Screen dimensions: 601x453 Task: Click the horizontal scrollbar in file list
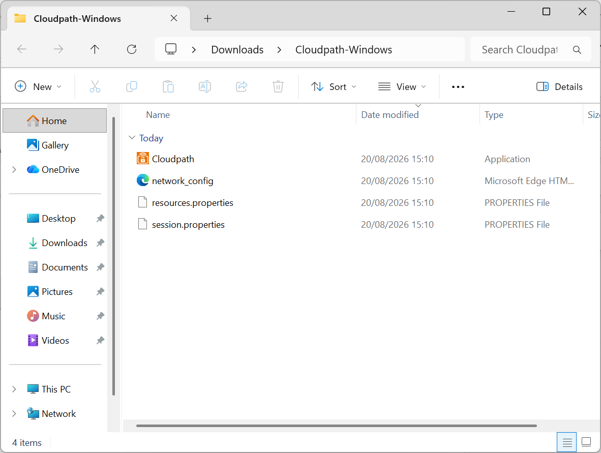coord(336,425)
